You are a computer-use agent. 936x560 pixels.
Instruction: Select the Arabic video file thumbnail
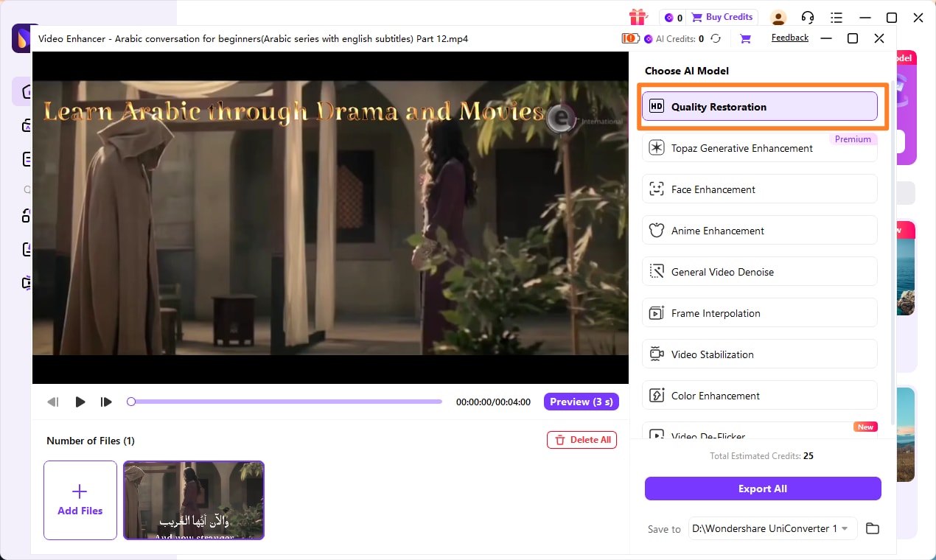(x=194, y=500)
